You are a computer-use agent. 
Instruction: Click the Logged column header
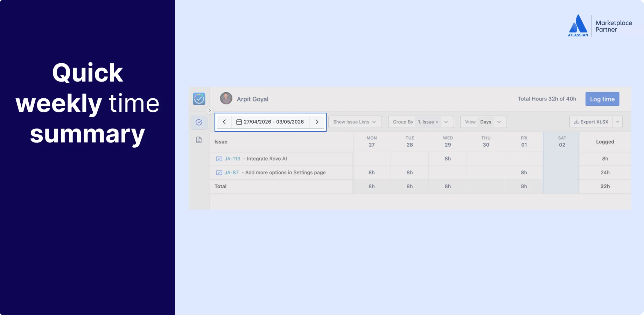[x=605, y=142]
